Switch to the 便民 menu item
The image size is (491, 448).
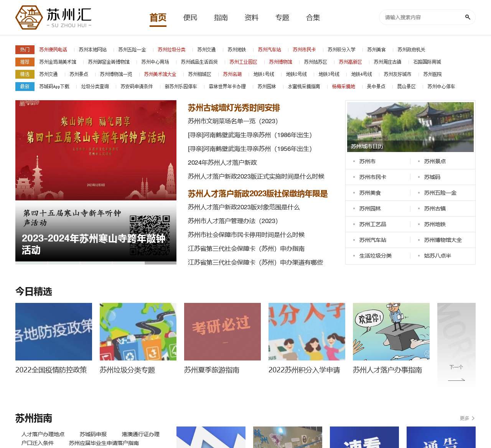click(189, 17)
